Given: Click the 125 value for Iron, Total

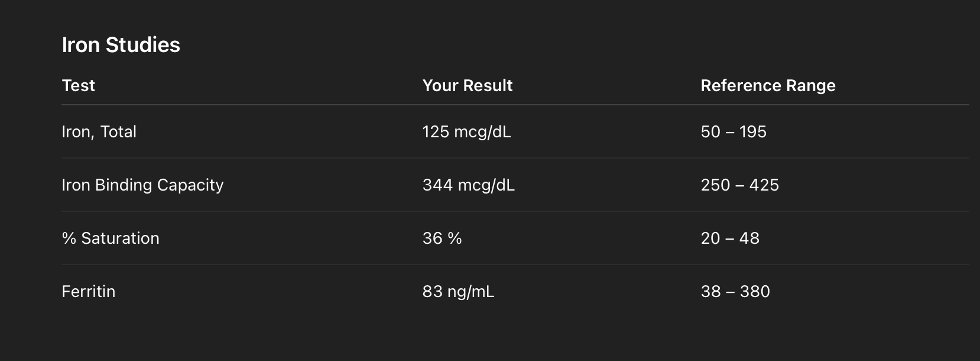Looking at the screenshot, I should tap(436, 132).
